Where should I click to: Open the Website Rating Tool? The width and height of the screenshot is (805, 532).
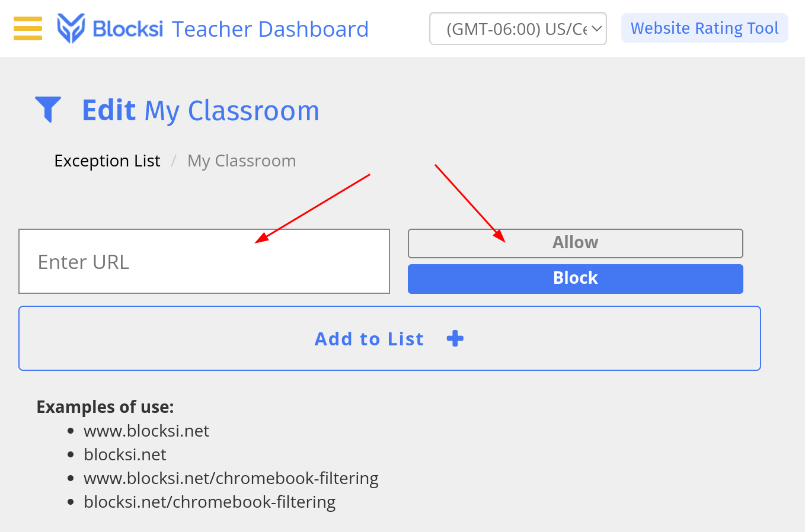coord(704,28)
